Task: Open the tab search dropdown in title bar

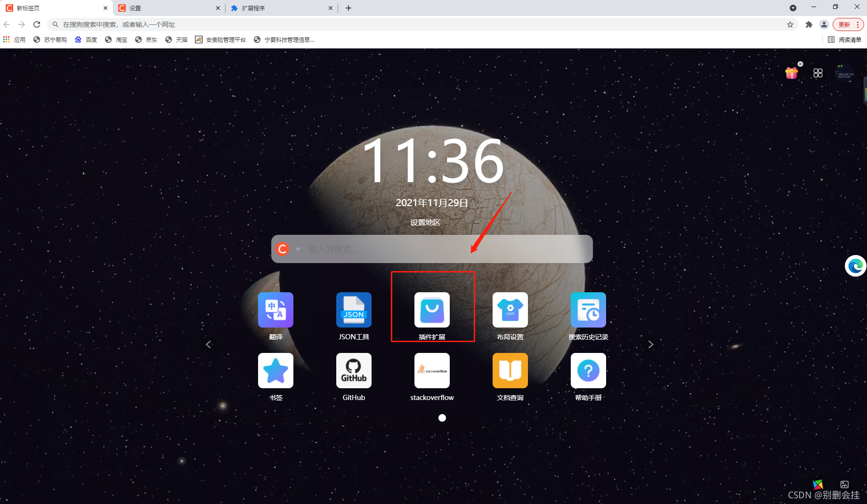Action: point(793,8)
